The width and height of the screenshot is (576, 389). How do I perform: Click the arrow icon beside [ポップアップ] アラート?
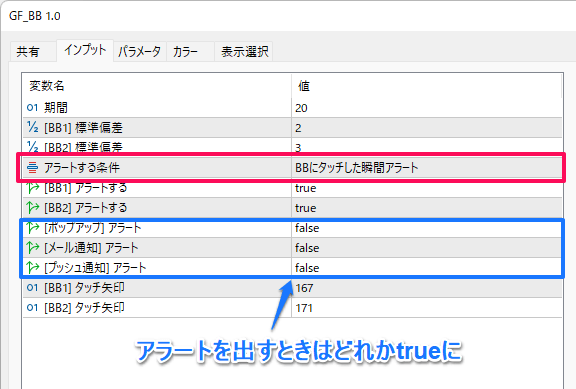32,228
